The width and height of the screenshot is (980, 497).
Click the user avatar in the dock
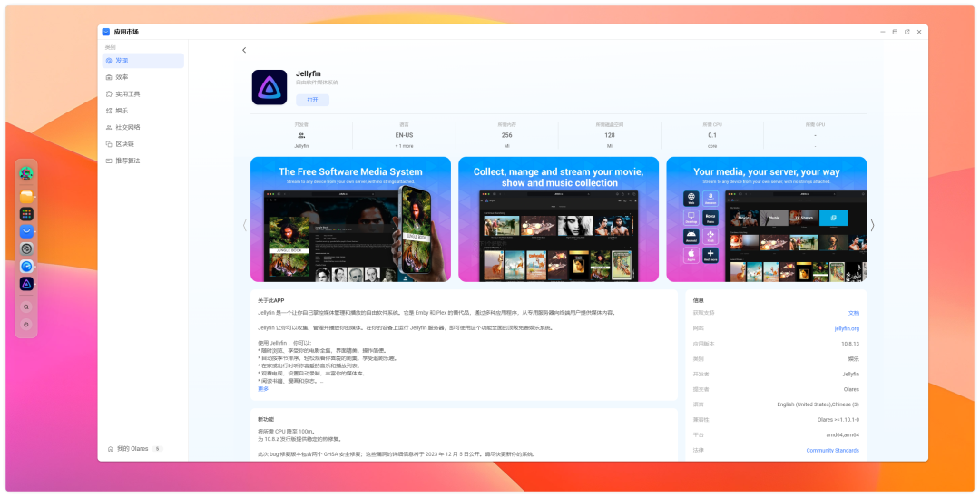pos(27,174)
